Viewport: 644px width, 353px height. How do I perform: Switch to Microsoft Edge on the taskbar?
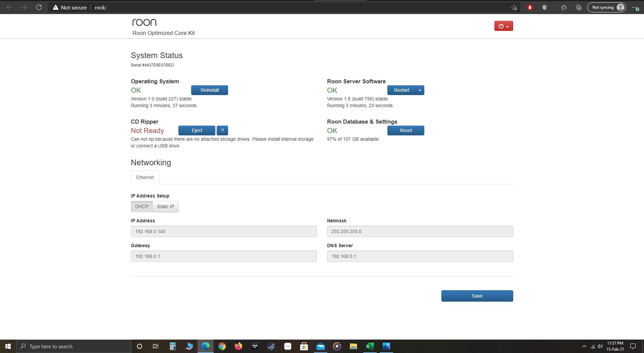click(206, 346)
